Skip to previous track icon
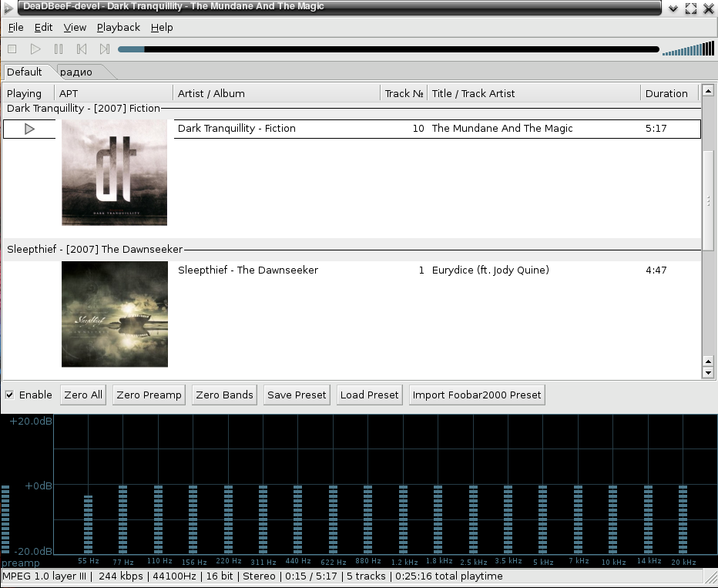This screenshot has width=718, height=588. (82, 49)
